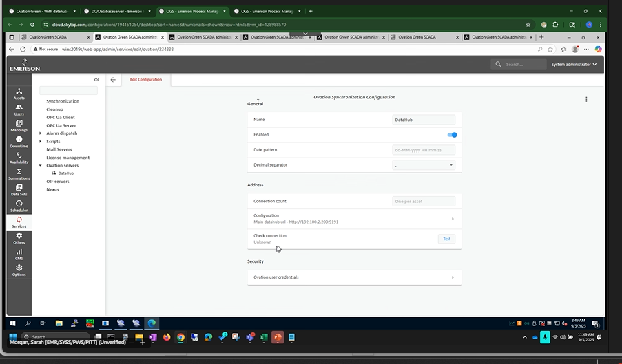Image resolution: width=622 pixels, height=364 pixels.
Task: Go to Mappings in the sidebar
Action: tap(19, 125)
